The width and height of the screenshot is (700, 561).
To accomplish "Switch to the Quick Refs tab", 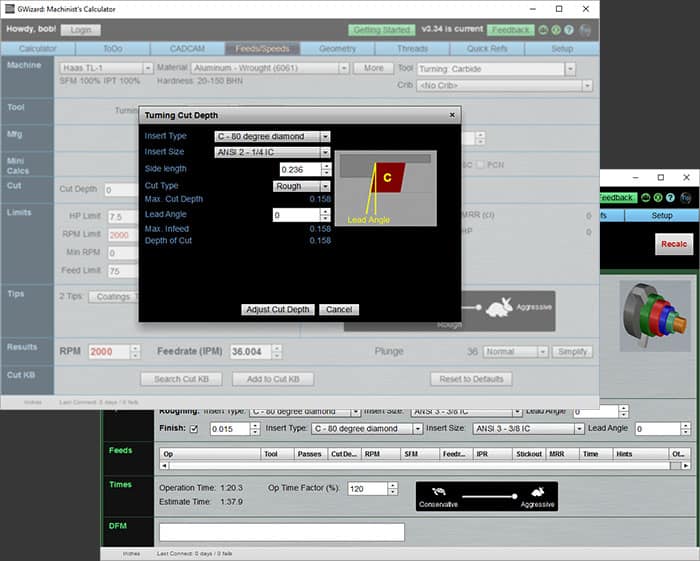I will pyautogui.click(x=487, y=49).
